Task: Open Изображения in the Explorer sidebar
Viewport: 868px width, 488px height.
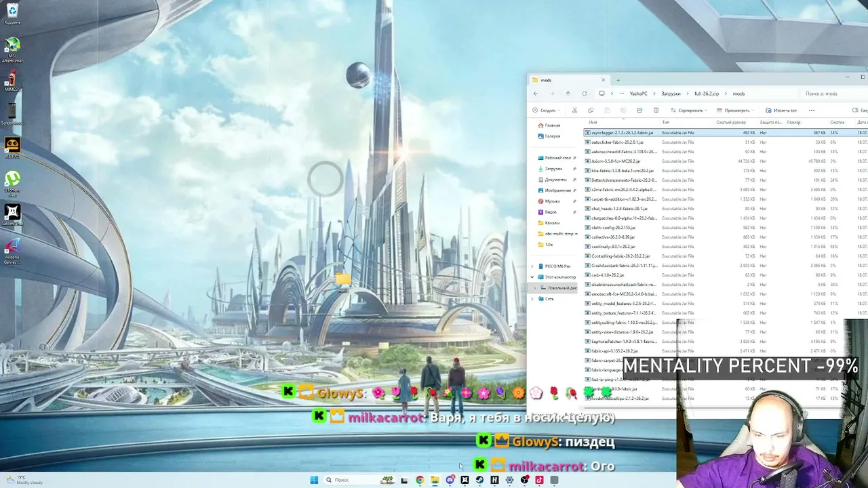Action: point(557,190)
